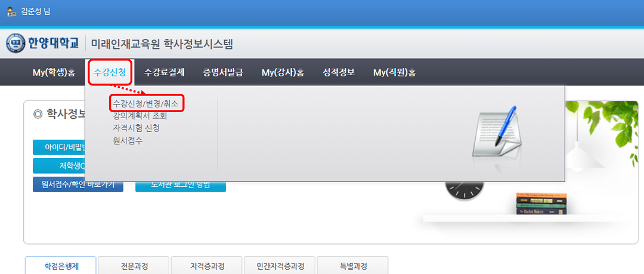
Task: Open the My(학생)홈 menu
Action: pyautogui.click(x=54, y=73)
